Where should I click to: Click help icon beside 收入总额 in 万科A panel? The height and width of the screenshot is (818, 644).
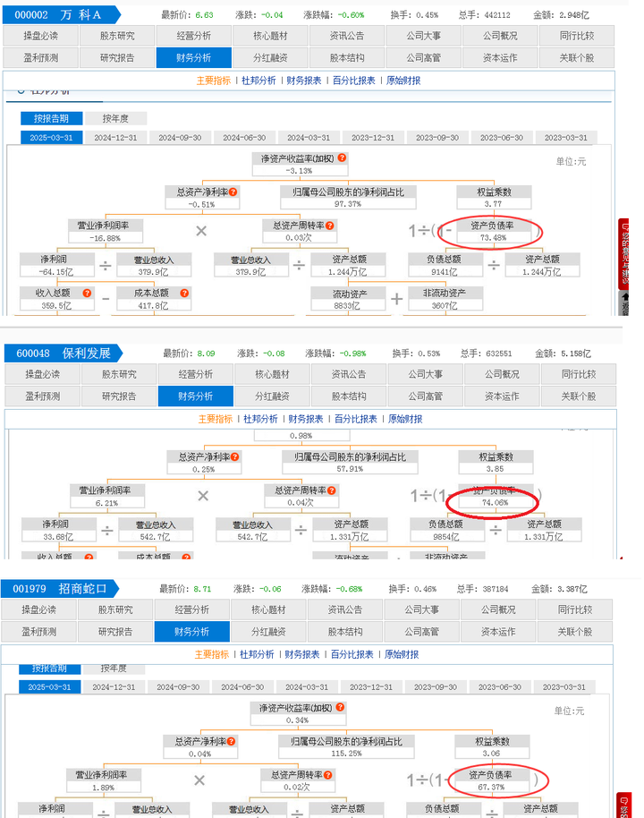point(87,294)
